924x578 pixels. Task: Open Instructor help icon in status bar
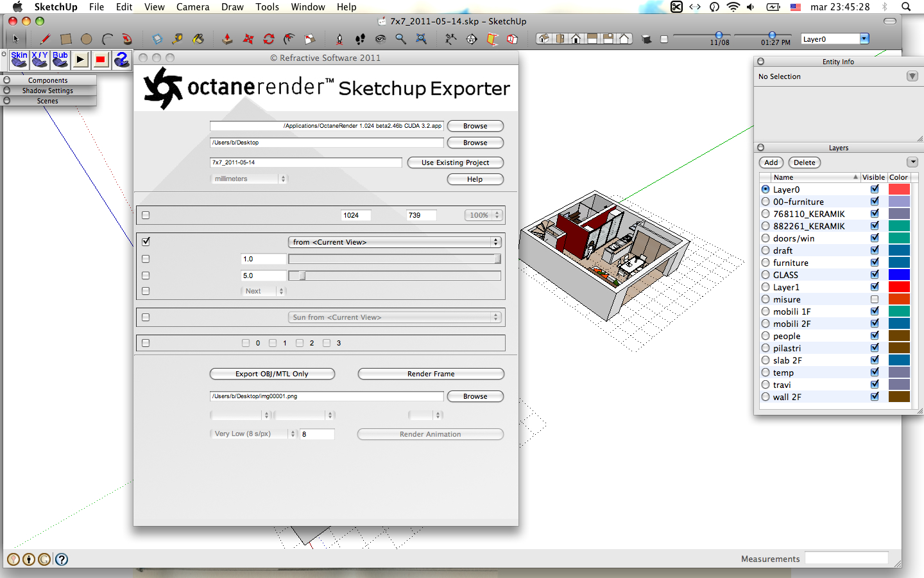(62, 559)
